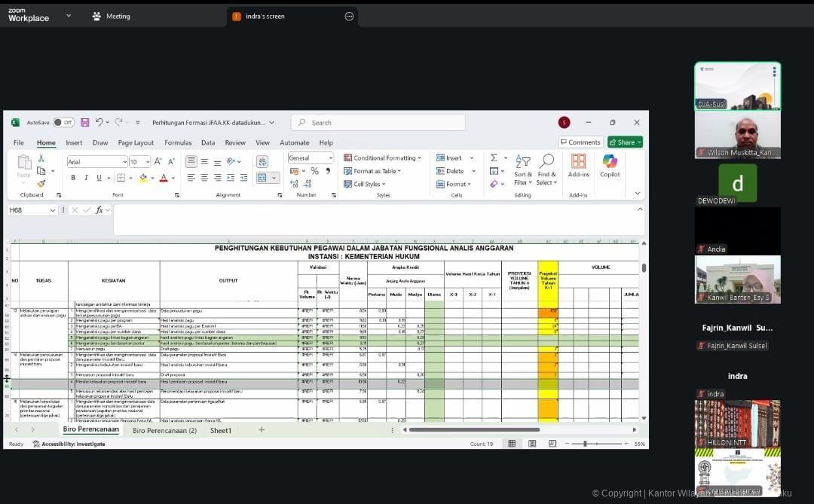Click the Find & Select magnifier

coord(546,161)
